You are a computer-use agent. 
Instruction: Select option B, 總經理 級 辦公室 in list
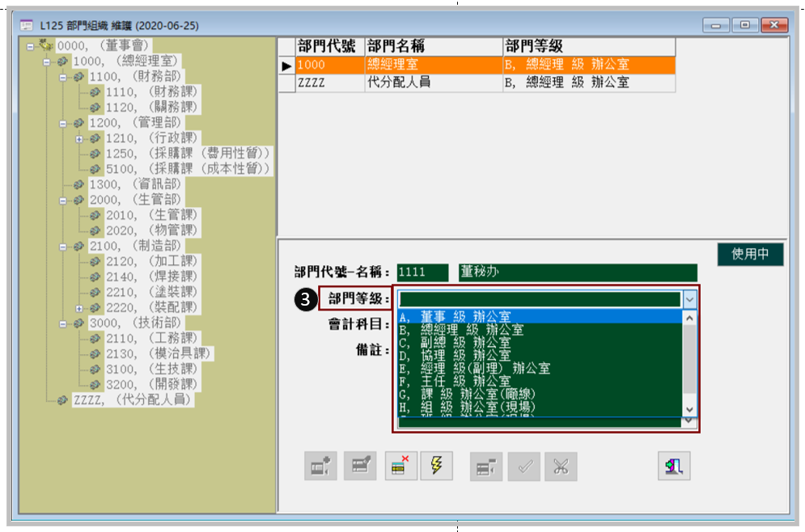click(x=540, y=330)
